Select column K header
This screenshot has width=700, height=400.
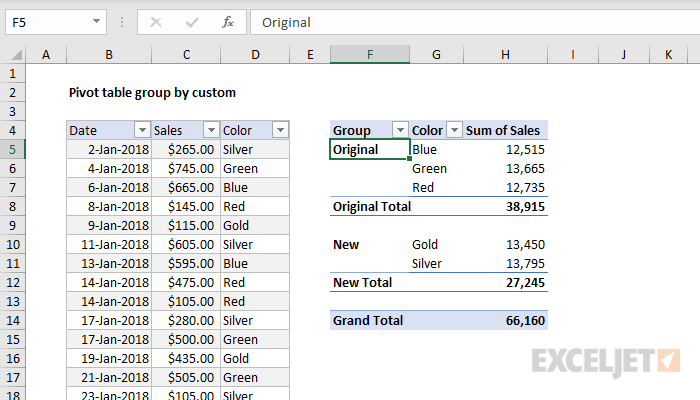pyautogui.click(x=668, y=54)
